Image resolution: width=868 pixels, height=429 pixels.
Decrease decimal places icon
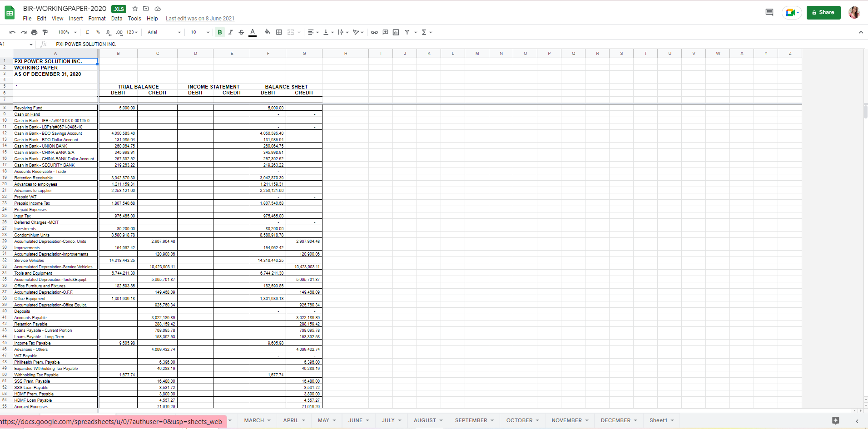108,32
